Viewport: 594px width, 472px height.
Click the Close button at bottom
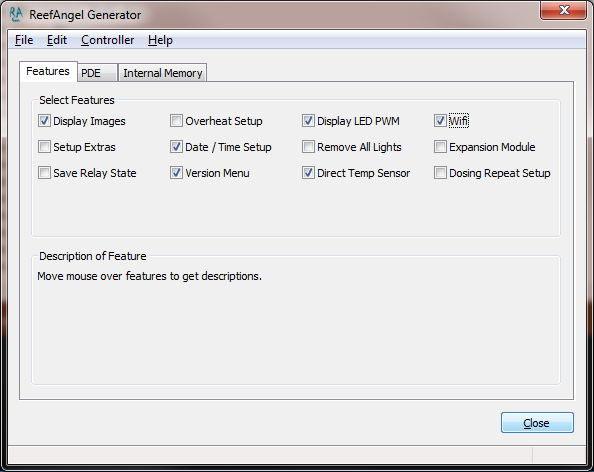pos(537,423)
